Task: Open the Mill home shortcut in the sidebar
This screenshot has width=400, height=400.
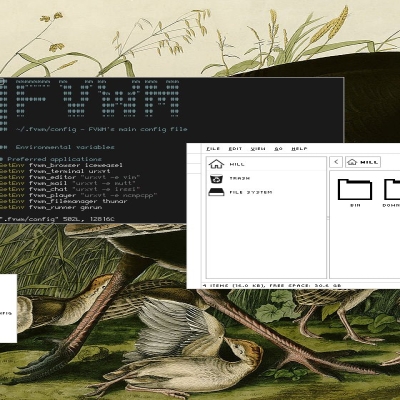Action: click(266, 164)
